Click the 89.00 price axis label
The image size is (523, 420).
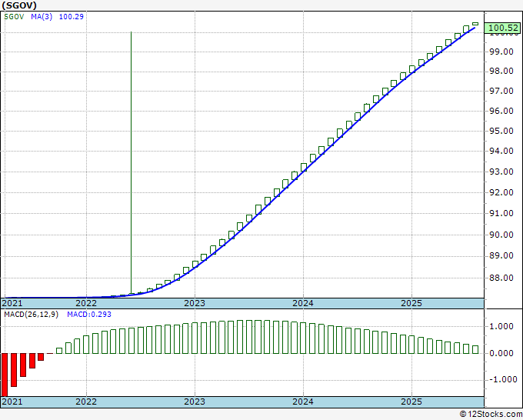click(x=501, y=256)
